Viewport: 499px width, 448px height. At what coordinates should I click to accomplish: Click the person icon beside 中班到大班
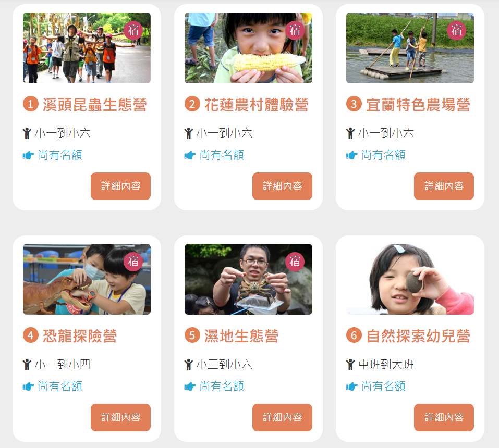350,364
